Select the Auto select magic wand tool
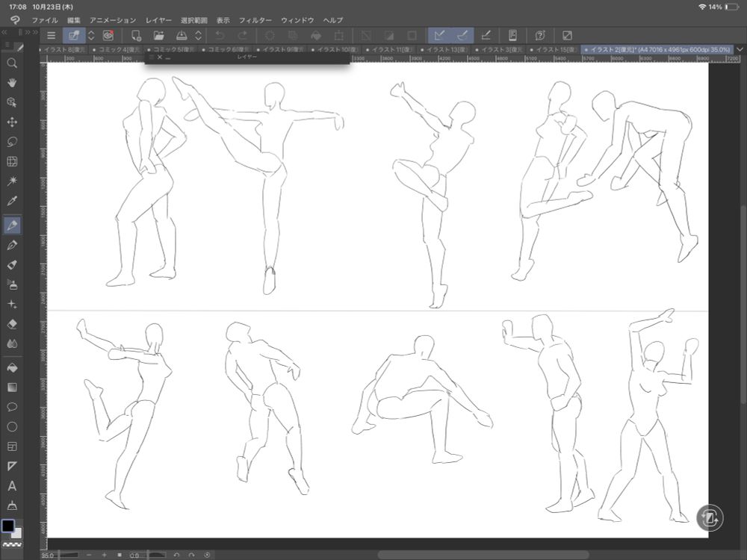The image size is (747, 560). tap(12, 181)
